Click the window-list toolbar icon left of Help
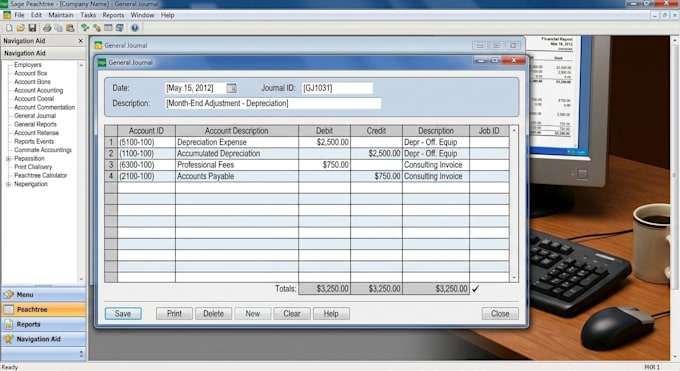 [x=120, y=28]
